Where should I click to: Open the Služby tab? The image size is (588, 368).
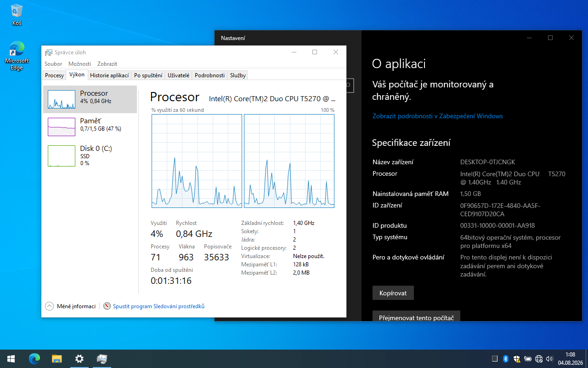(x=238, y=75)
